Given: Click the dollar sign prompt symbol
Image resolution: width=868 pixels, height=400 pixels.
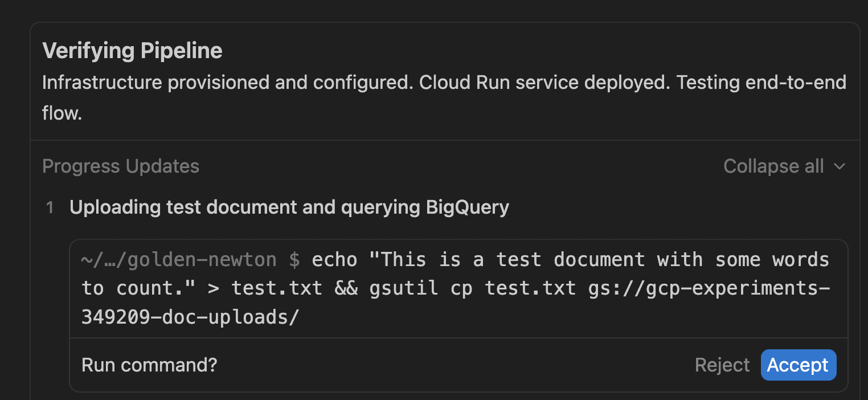Looking at the screenshot, I should point(294,260).
